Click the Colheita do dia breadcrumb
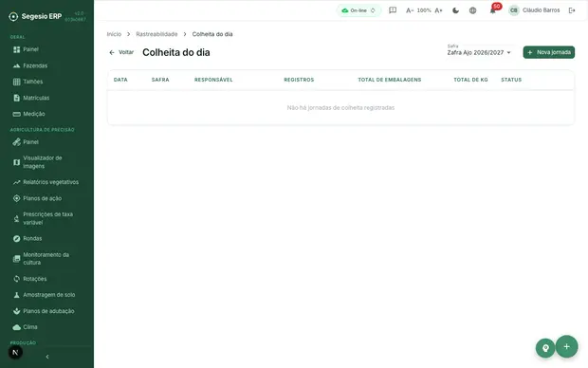This screenshot has width=588, height=368. click(x=212, y=34)
